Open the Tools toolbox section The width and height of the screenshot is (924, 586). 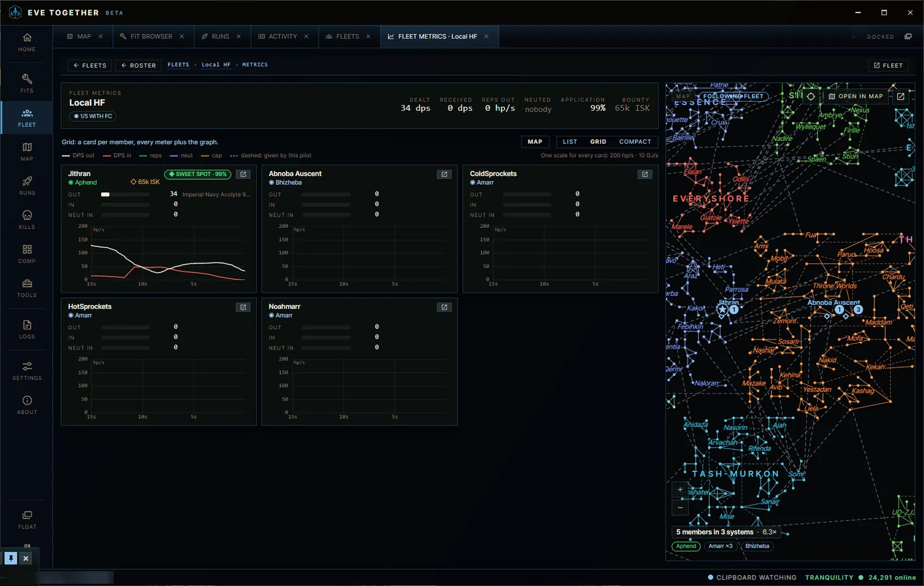(x=27, y=288)
